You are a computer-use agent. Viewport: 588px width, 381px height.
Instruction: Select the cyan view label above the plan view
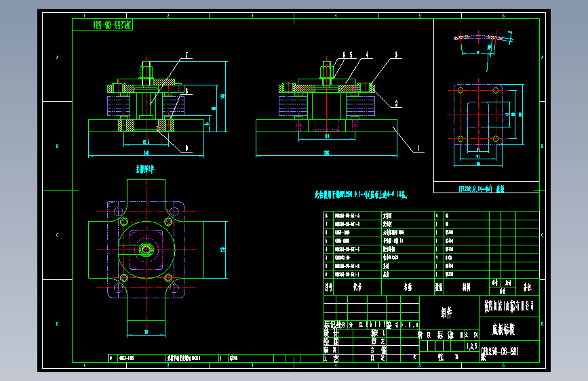145,169
